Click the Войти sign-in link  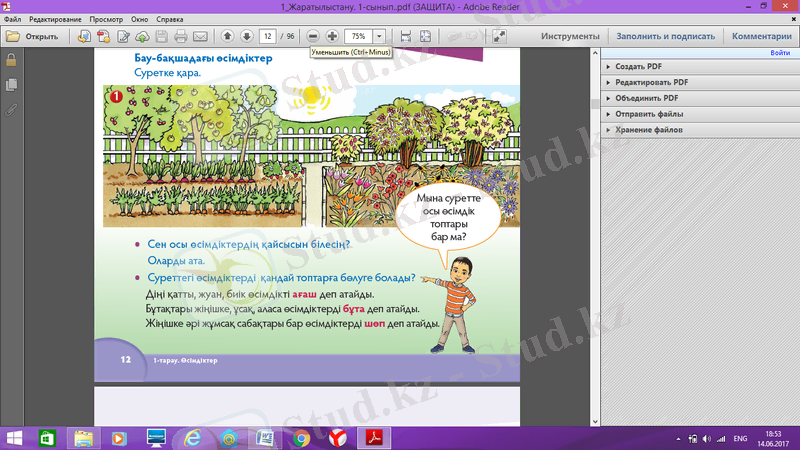point(780,53)
